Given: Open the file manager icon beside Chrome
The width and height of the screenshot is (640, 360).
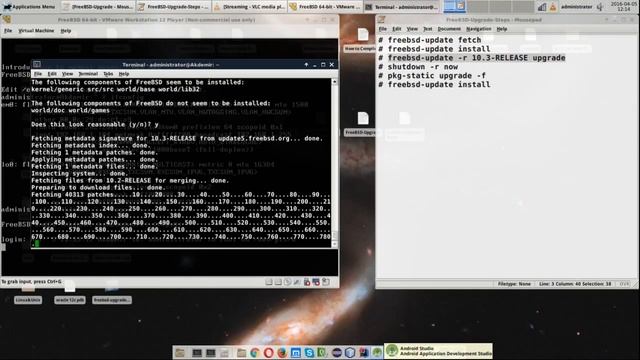Looking at the screenshot, I should tap(241, 352).
